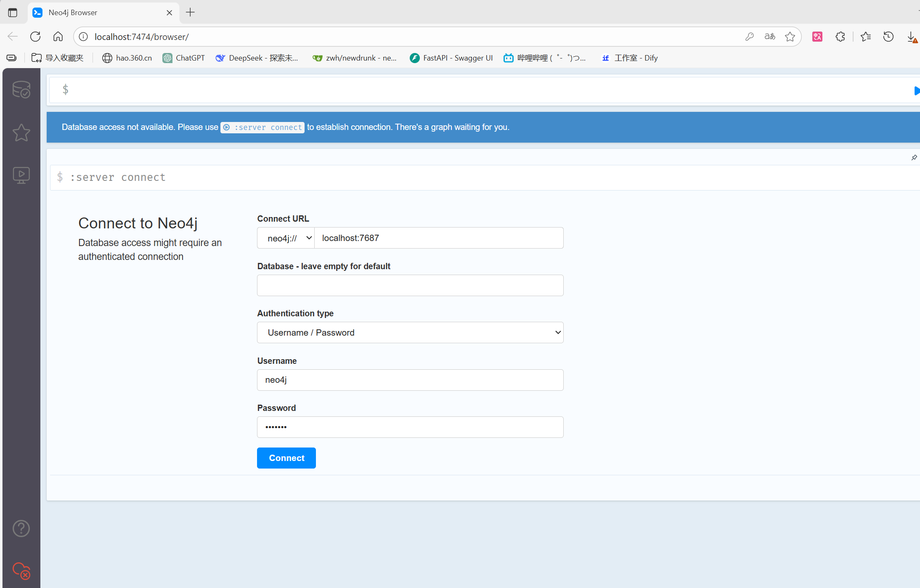This screenshot has height=588, width=920.
Task: Open downloads icon in browser toolbar
Action: pyautogui.click(x=912, y=37)
